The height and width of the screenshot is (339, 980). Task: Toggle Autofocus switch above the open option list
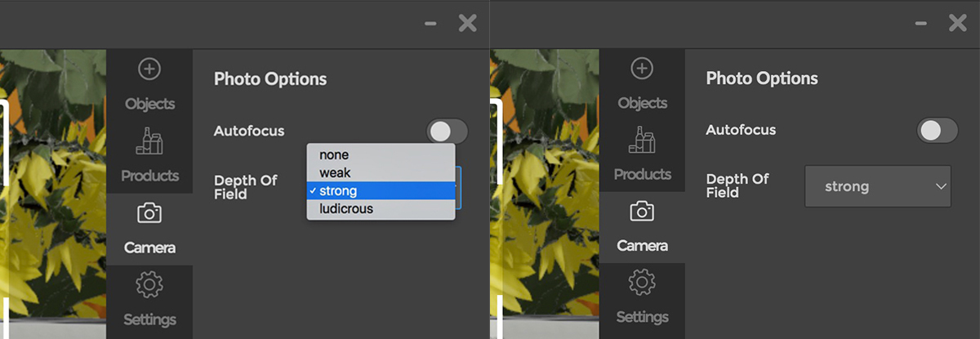[x=447, y=132]
